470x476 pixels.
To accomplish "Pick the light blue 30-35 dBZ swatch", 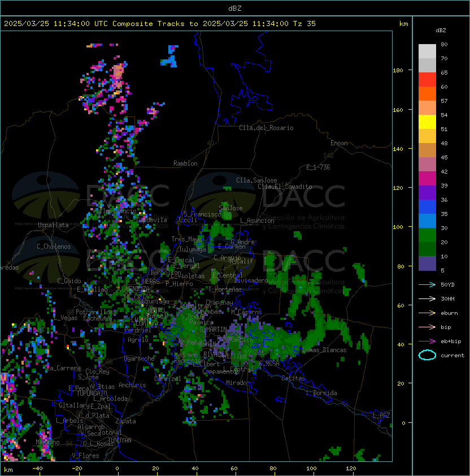I will click(x=427, y=221).
